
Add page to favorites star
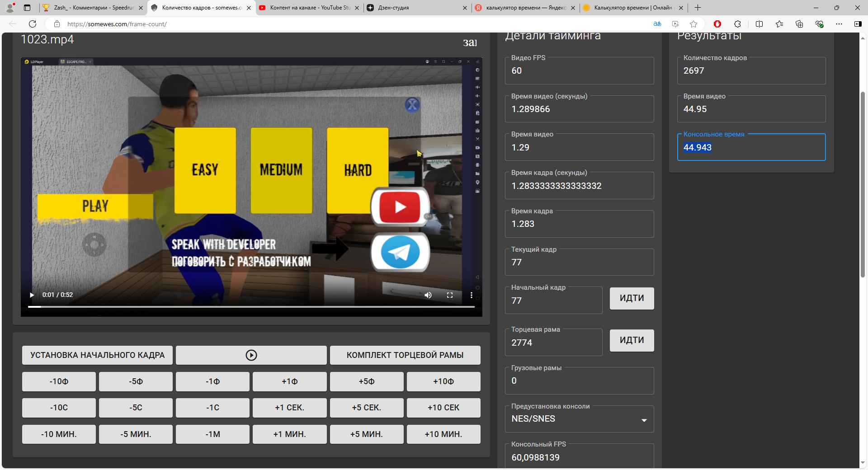click(x=693, y=24)
